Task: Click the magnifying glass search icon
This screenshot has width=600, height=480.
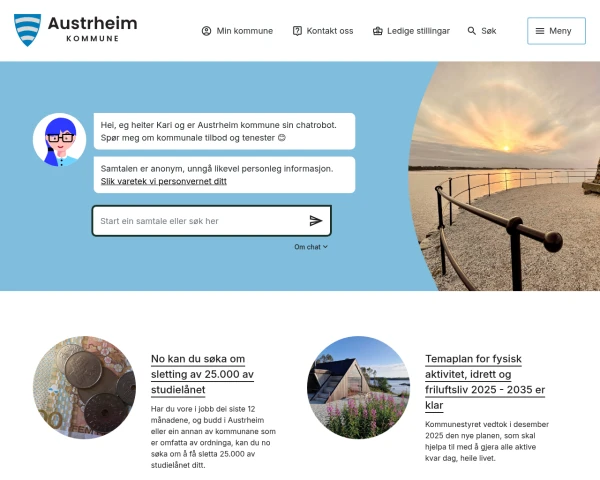Action: coord(472,31)
